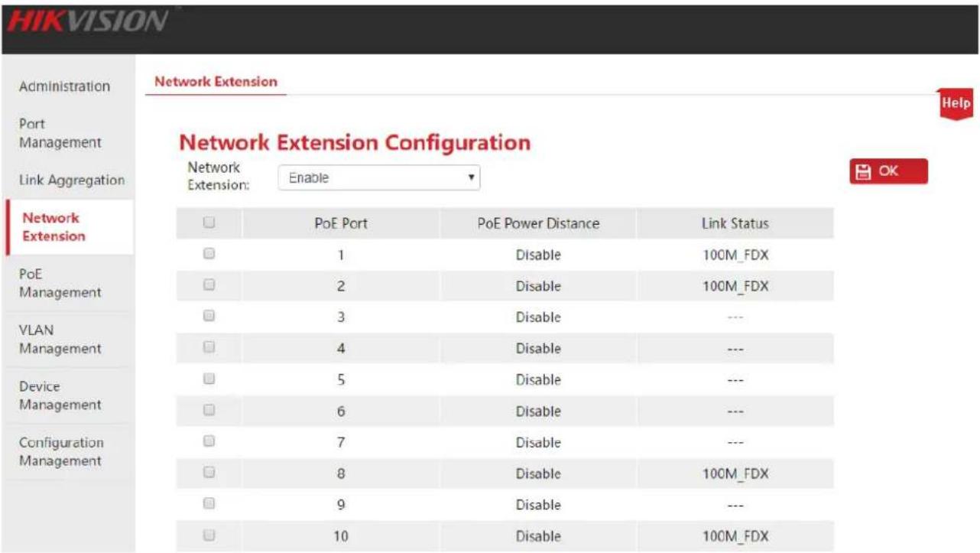Screen dimensions: 980x553
Task: Click the PoE Power Distance header
Action: point(538,224)
